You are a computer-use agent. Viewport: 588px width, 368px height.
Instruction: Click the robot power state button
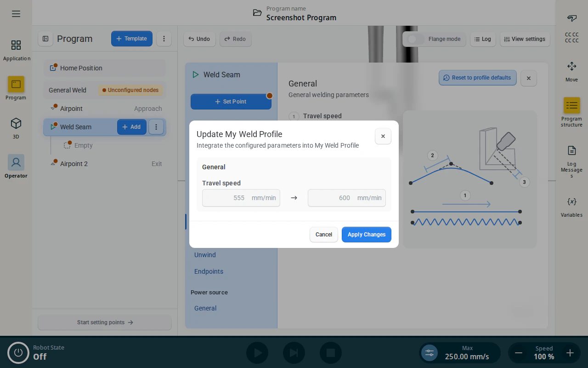click(x=18, y=352)
